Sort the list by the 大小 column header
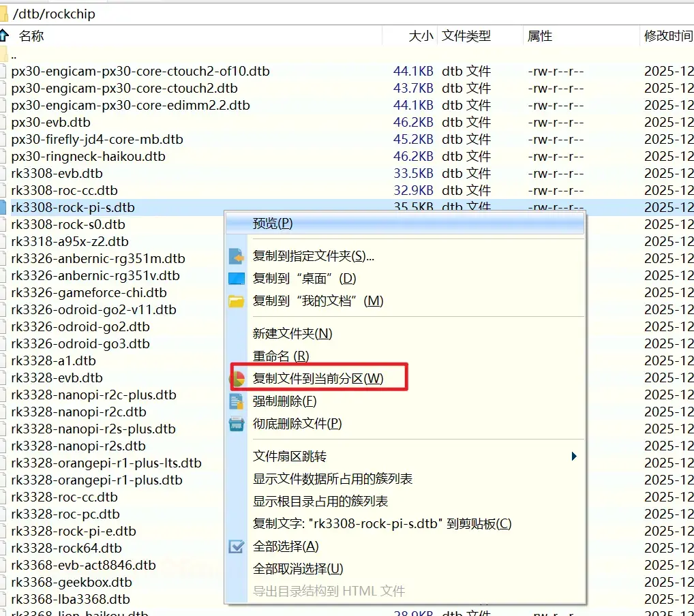 (420, 36)
